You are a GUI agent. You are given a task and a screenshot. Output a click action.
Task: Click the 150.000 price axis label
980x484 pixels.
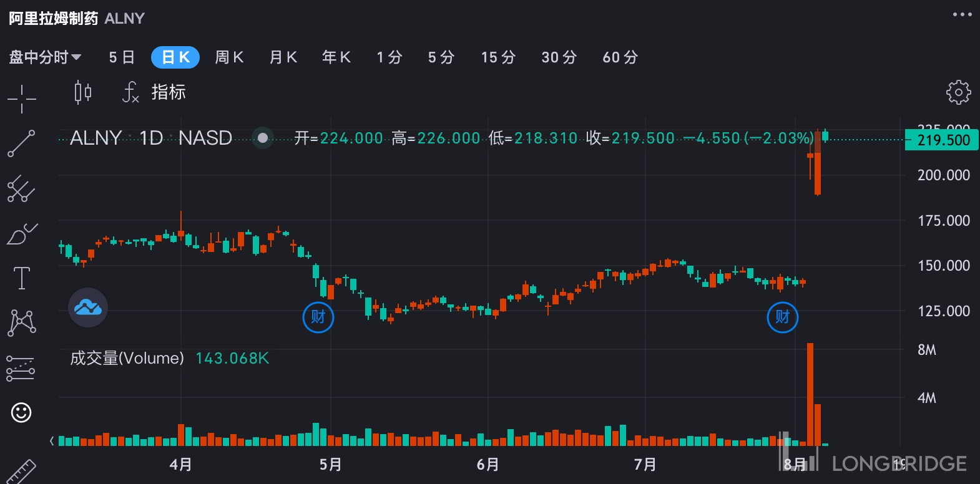pos(943,266)
